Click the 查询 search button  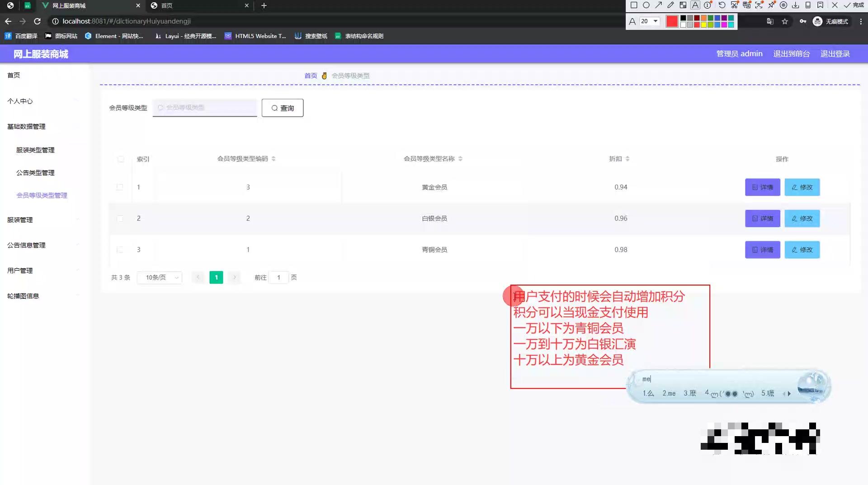click(x=282, y=108)
